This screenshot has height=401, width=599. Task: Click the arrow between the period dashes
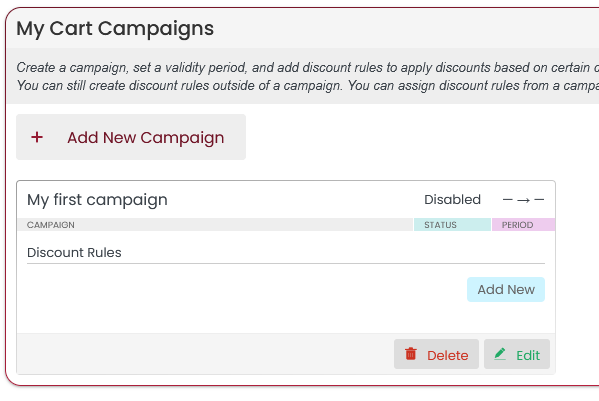coord(523,200)
